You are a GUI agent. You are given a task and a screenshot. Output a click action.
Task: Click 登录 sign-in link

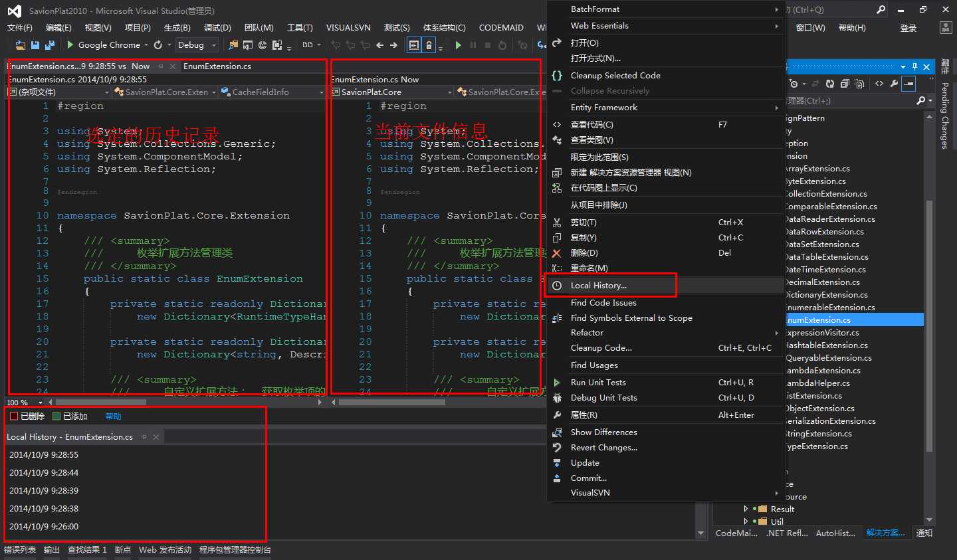[x=908, y=28]
